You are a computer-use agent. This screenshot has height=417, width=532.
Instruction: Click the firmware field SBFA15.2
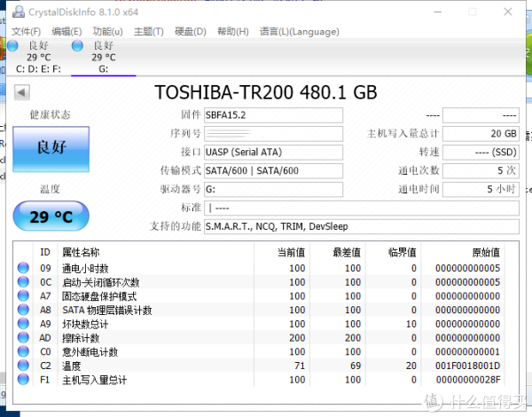click(x=273, y=115)
